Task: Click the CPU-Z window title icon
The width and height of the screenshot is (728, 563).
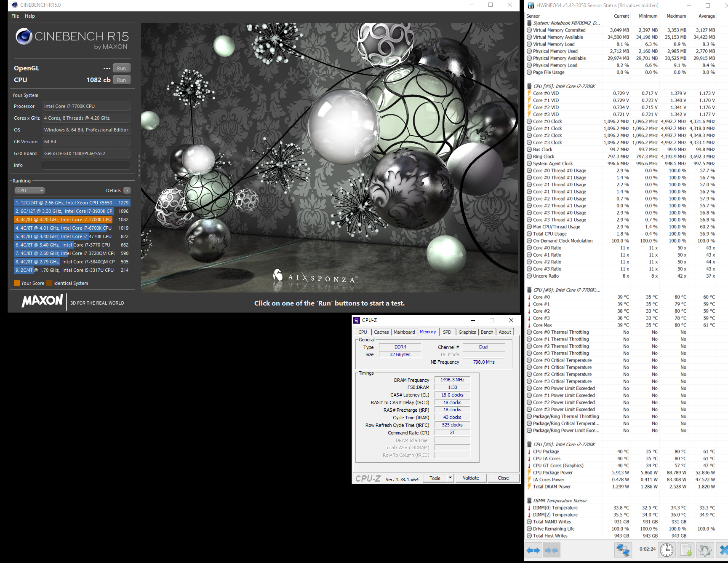Action: (357, 320)
